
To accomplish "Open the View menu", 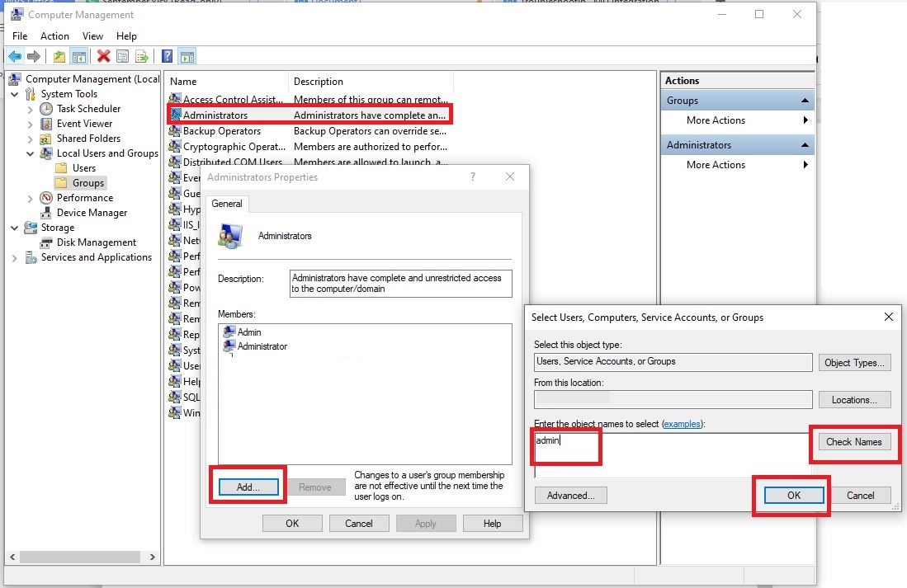I will [x=92, y=36].
